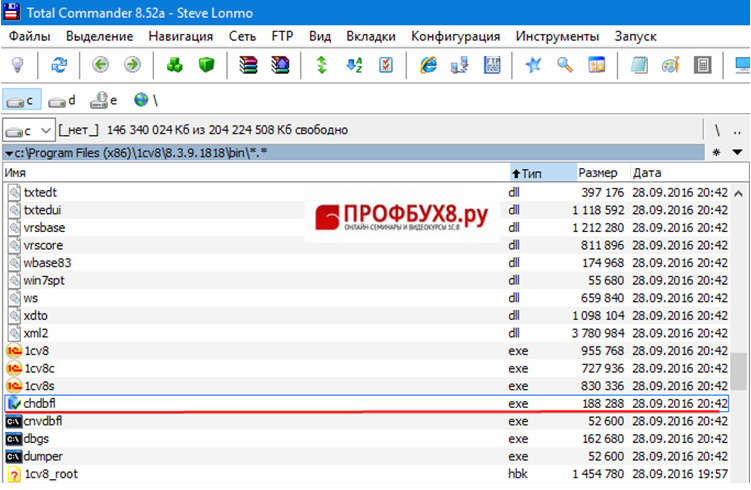Click the green Forward arrow icon
751x490 pixels.
(132, 65)
